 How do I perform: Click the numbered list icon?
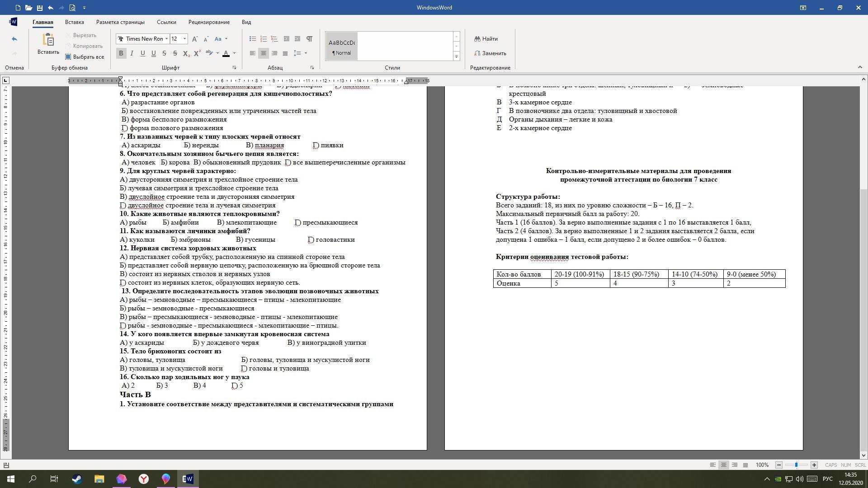264,39
